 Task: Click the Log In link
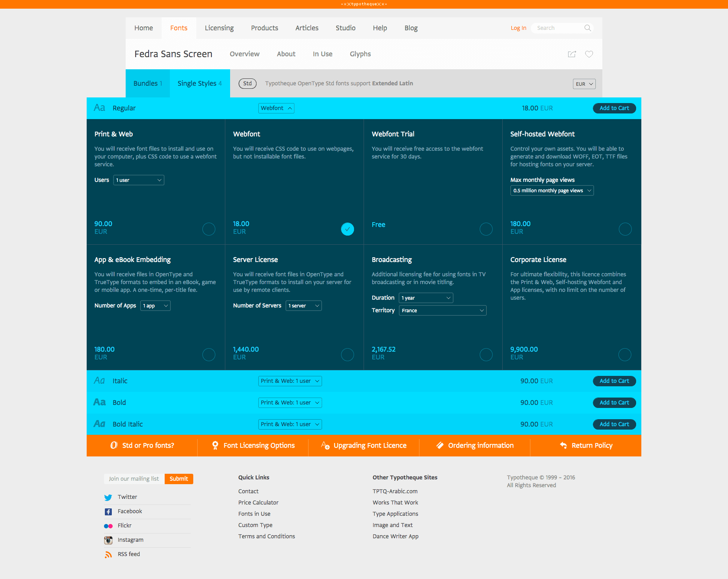[518, 28]
